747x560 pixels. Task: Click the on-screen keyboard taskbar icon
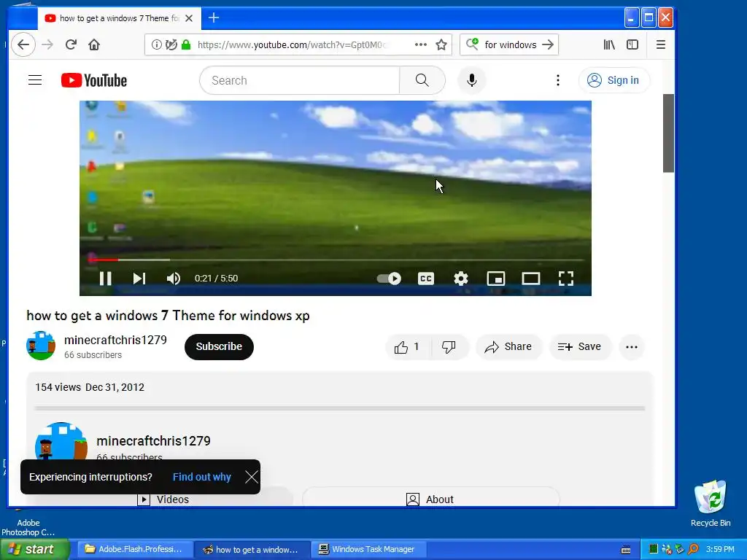pos(626,550)
